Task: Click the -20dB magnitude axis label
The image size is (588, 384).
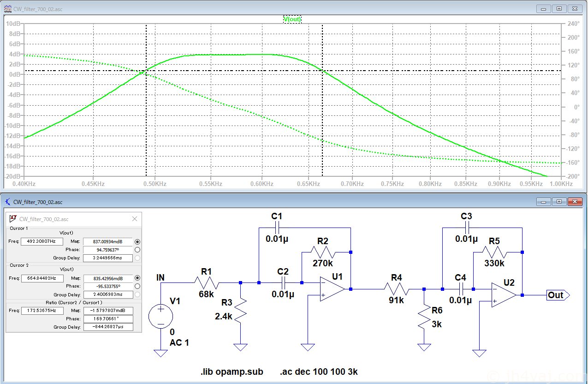Action: click(x=11, y=176)
